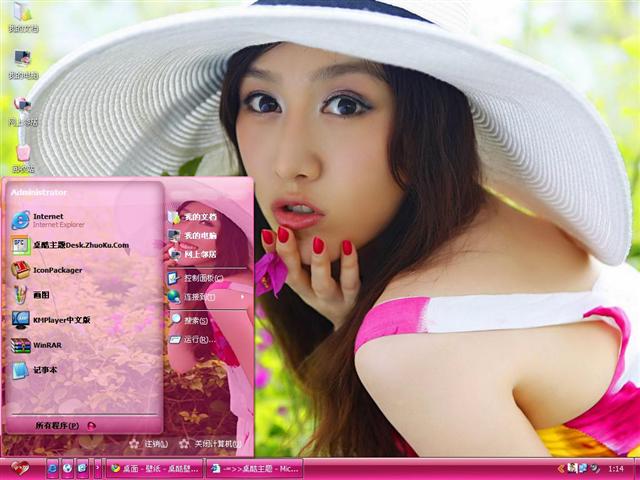Image resolution: width=640 pixels, height=480 pixels.
Task: Click the network monitor tray icon
Action: point(583,469)
